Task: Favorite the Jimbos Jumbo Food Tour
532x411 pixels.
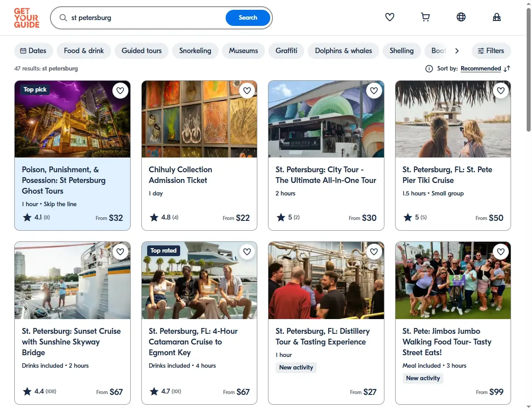Action: [x=501, y=252]
